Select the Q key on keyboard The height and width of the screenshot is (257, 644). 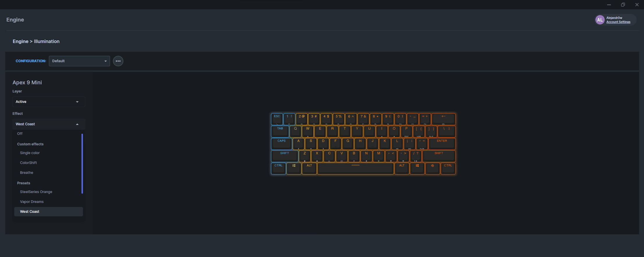pos(295,131)
